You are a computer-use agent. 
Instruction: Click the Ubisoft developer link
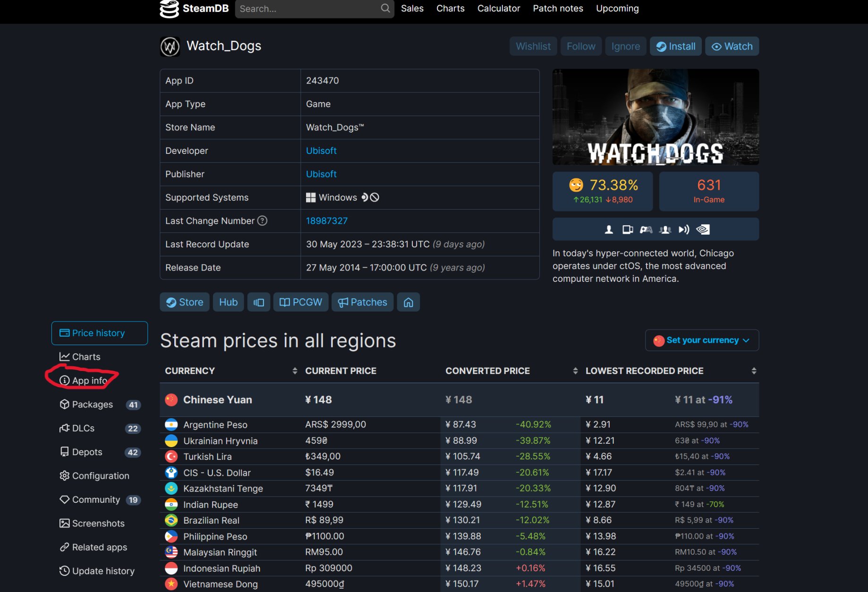321,151
